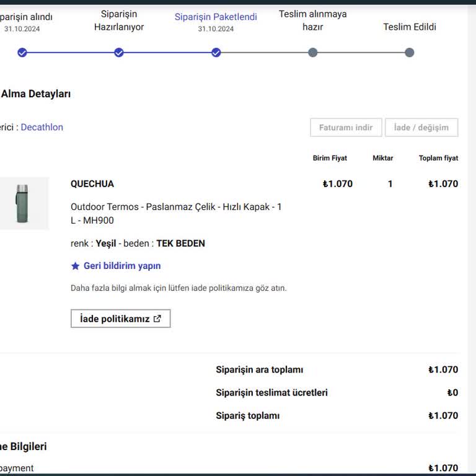476x476 pixels.
Task: Open the İade / değişim button
Action: (x=421, y=128)
